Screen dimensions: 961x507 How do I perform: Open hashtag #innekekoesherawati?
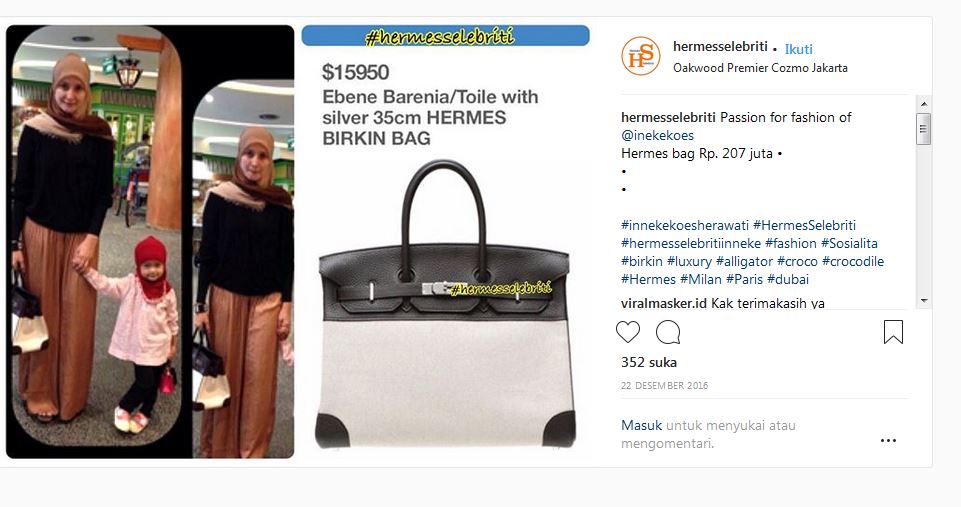685,226
